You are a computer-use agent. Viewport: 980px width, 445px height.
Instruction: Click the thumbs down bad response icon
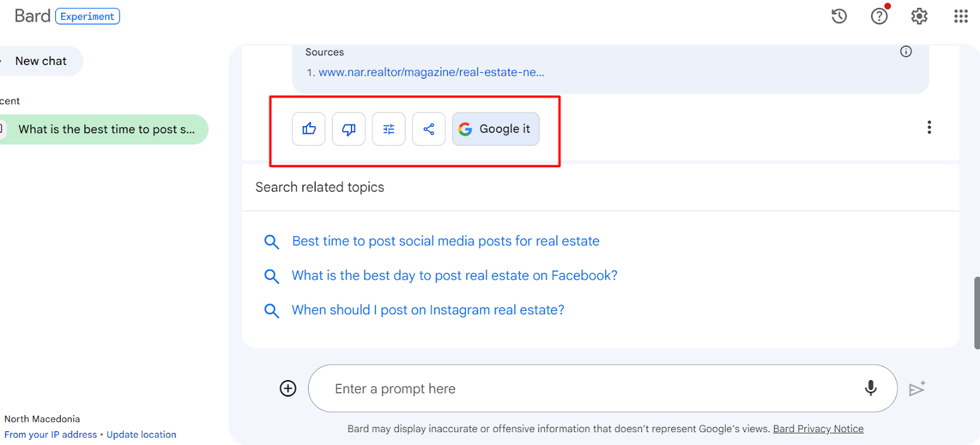(x=349, y=129)
